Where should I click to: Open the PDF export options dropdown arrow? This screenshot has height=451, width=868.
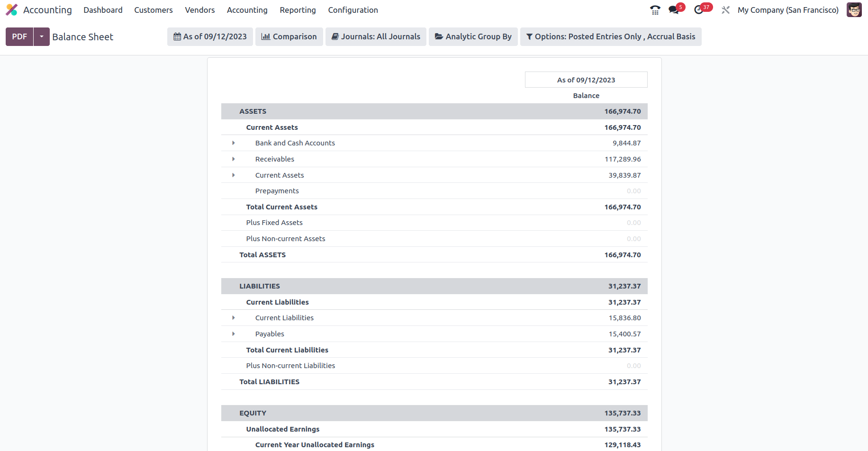point(42,36)
